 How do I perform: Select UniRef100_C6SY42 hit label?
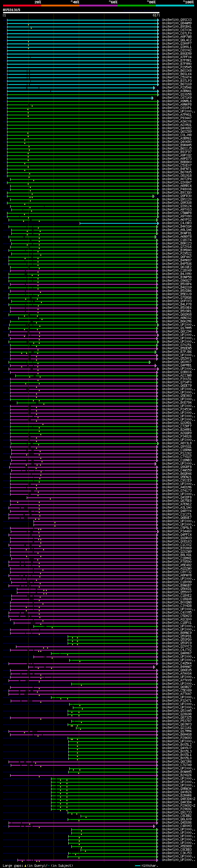[x=177, y=50]
